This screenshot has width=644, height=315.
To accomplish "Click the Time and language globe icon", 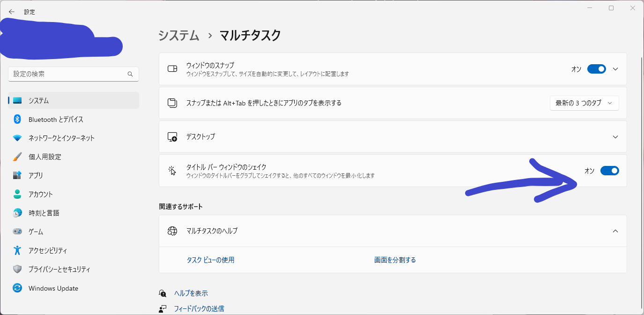I will point(17,213).
